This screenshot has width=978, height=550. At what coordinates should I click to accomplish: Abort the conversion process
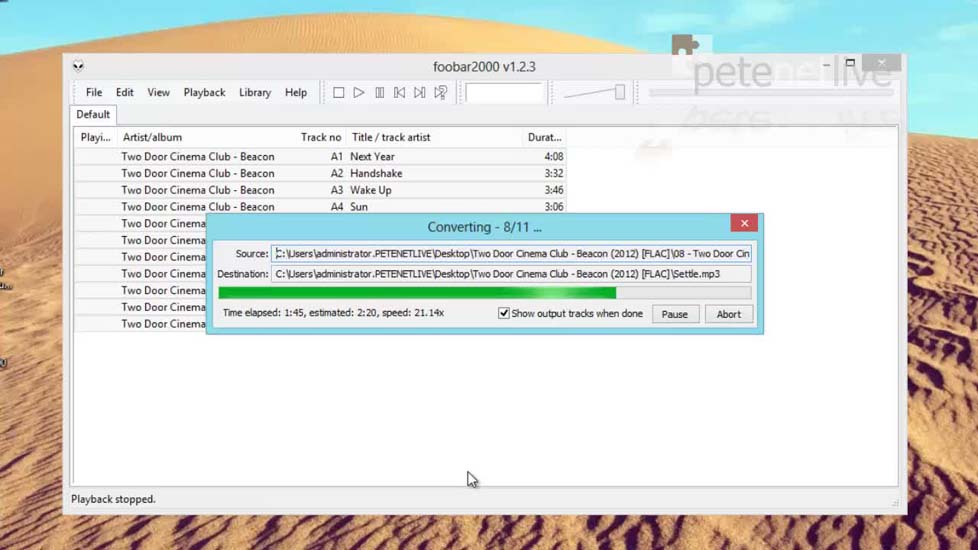(729, 314)
